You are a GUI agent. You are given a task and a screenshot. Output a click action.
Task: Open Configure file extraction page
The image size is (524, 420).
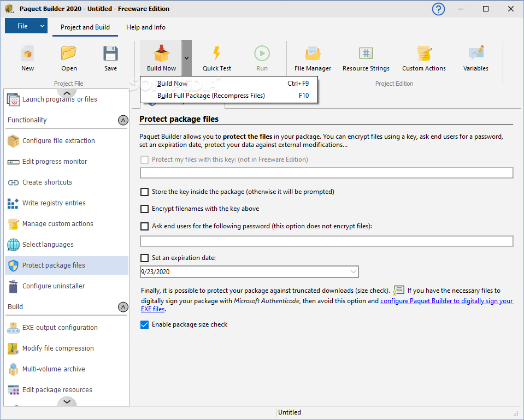67,141
